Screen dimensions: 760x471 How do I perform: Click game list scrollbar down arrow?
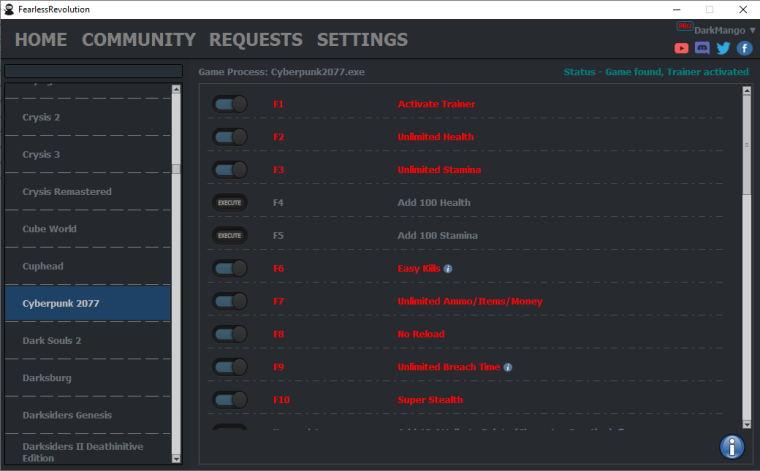point(176,459)
